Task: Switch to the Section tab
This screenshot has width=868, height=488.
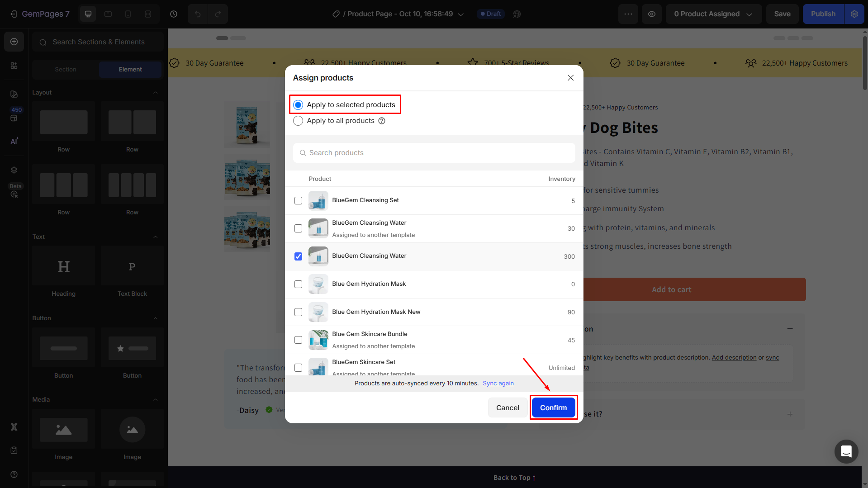Action: click(66, 69)
